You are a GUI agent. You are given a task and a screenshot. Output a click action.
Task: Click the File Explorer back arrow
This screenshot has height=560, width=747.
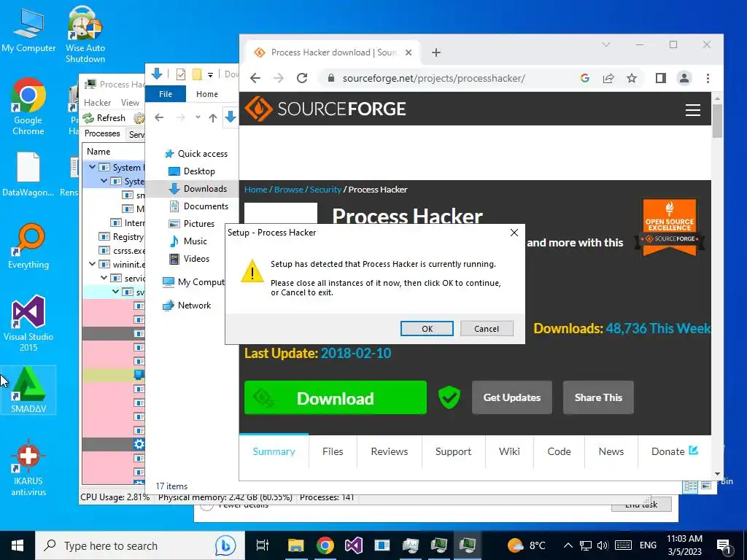coord(159,117)
